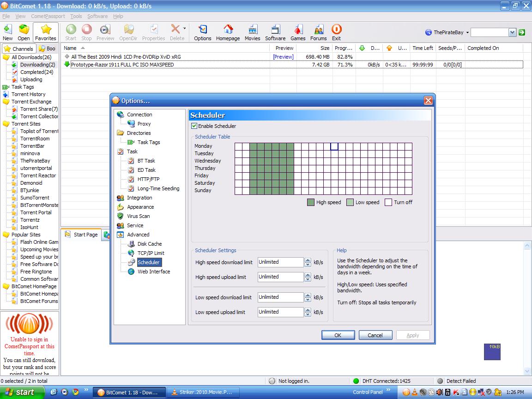The width and height of the screenshot is (532, 399).
Task: Click the Homepage toolbar icon
Action: tap(228, 33)
